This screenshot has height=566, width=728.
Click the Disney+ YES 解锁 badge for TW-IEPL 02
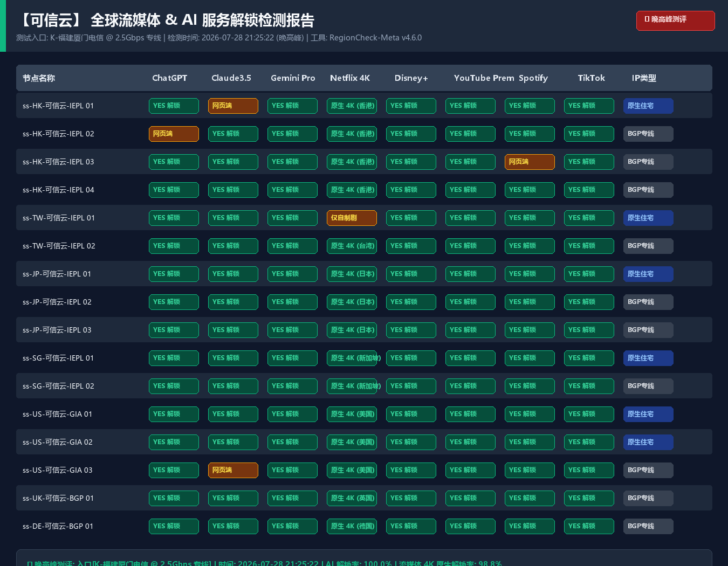point(411,246)
